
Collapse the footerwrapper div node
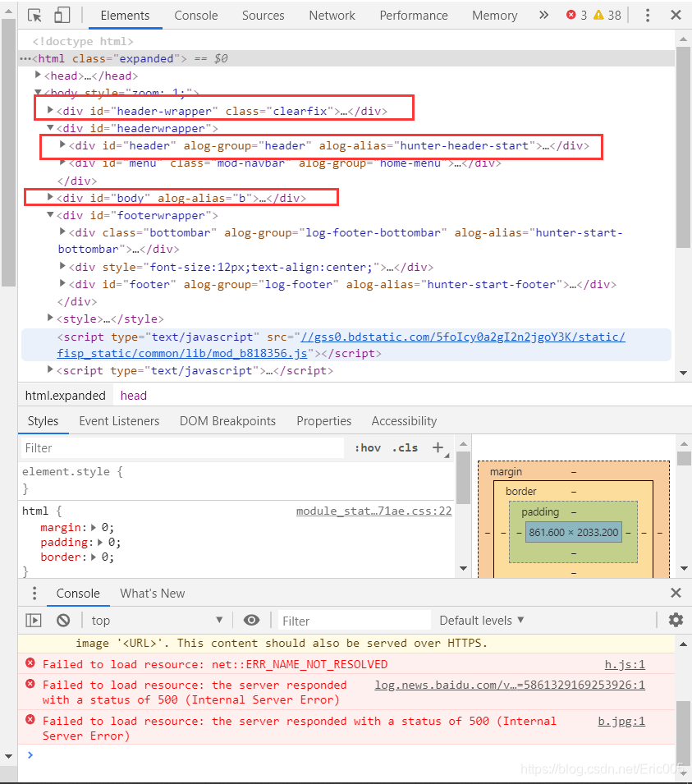(50, 215)
